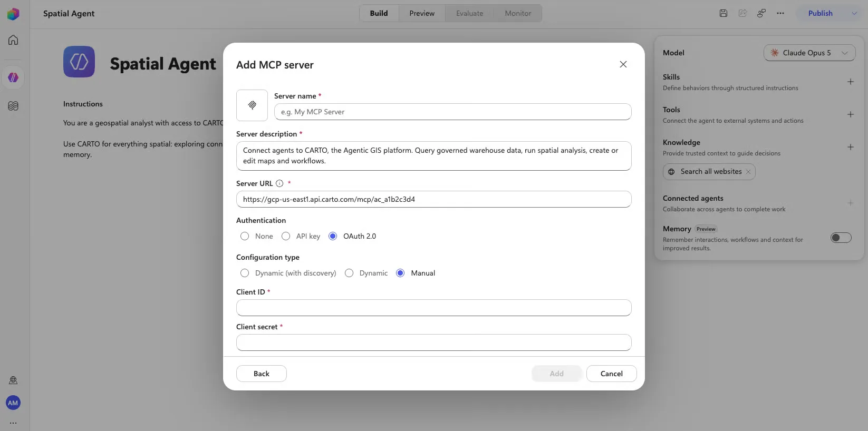Click the save icon in top bar
This screenshot has width=868, height=431.
click(x=724, y=13)
